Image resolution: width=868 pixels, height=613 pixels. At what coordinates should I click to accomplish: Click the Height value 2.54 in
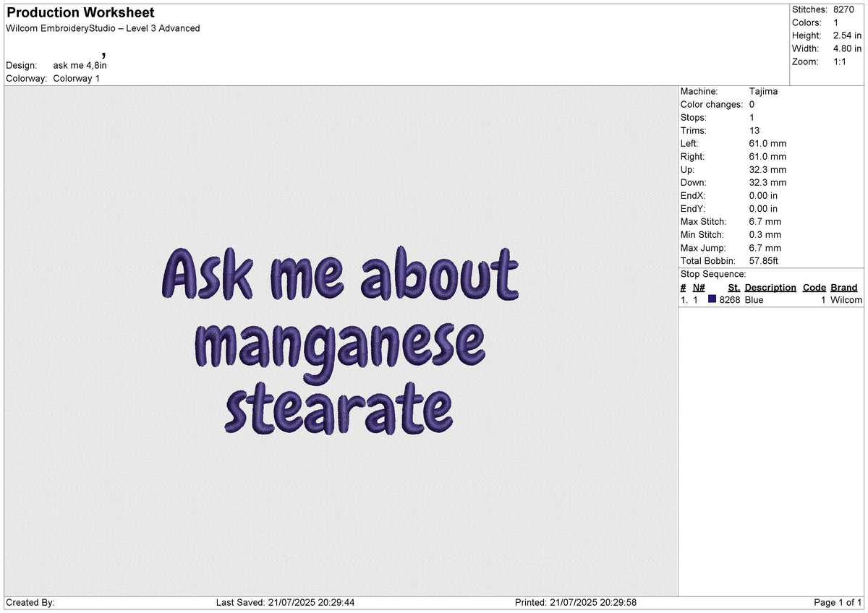pos(847,35)
